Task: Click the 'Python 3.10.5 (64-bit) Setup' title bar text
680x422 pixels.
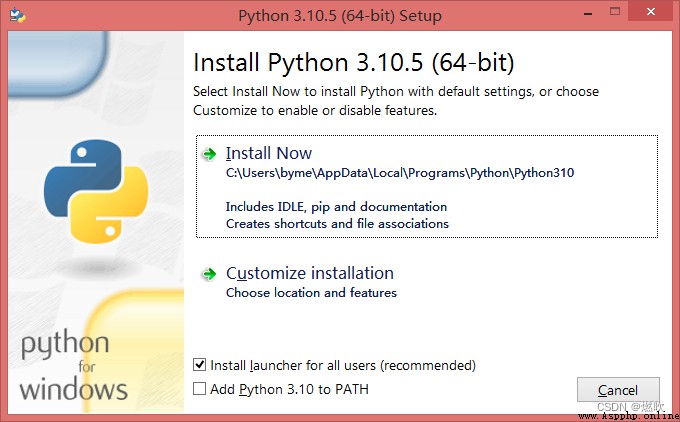Action: pyautogui.click(x=340, y=16)
